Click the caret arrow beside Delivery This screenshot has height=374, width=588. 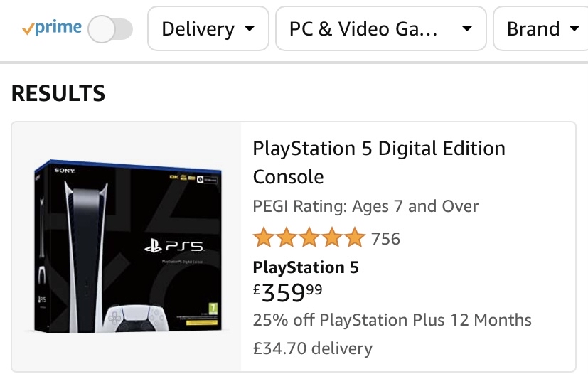[x=249, y=30]
